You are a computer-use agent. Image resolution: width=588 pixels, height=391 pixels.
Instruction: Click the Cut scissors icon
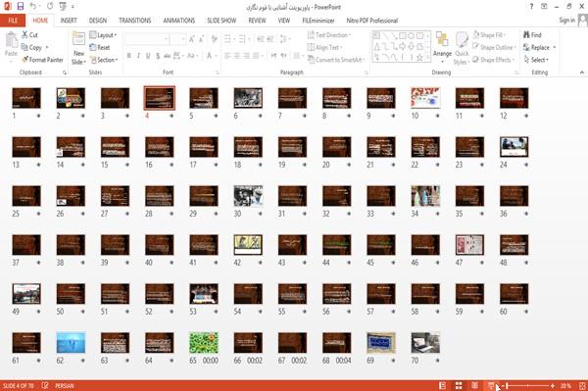(x=24, y=35)
